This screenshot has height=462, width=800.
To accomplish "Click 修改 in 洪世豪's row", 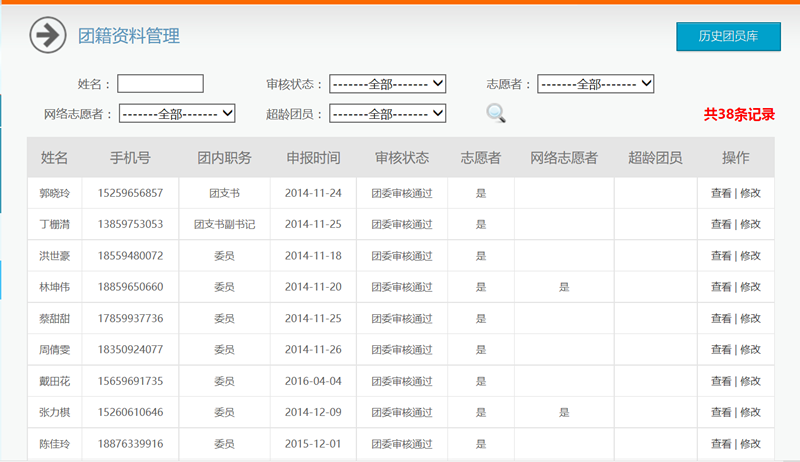I will coord(751,256).
